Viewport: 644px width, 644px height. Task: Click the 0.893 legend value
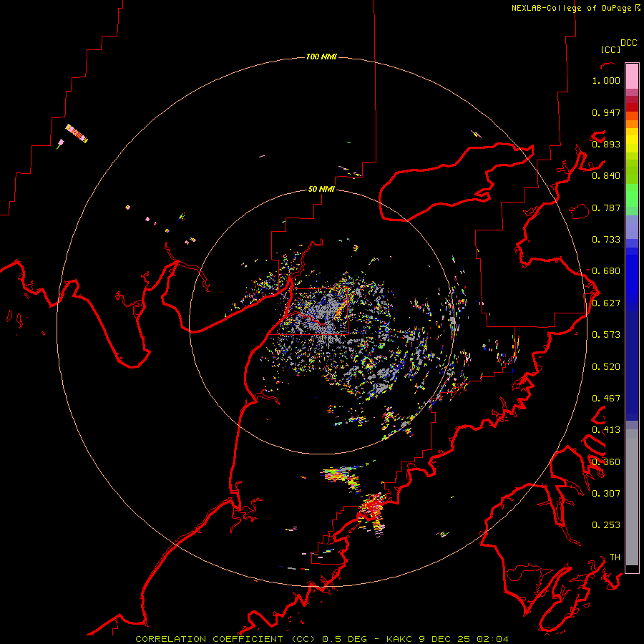(606, 144)
